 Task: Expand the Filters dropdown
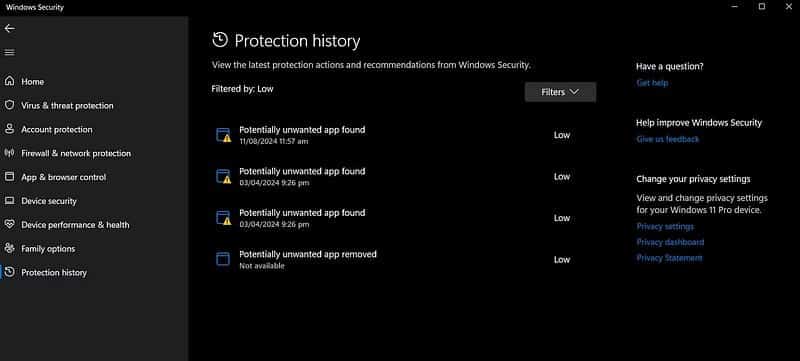pyautogui.click(x=560, y=92)
